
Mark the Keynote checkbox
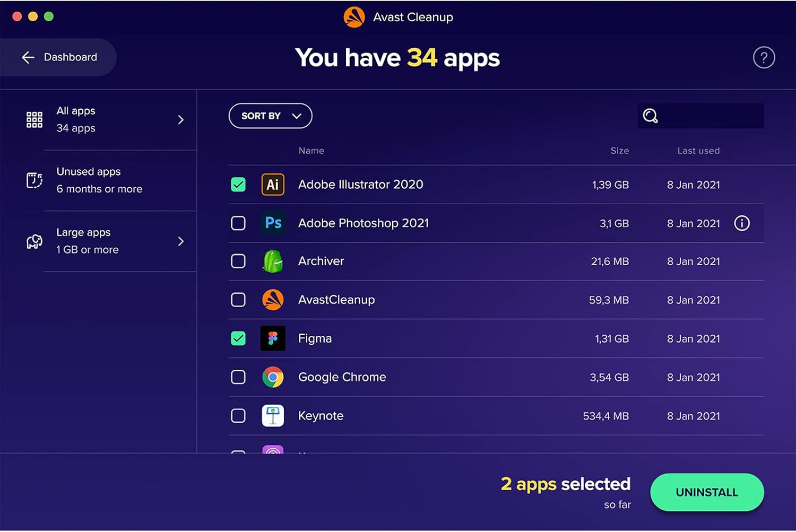(x=238, y=416)
